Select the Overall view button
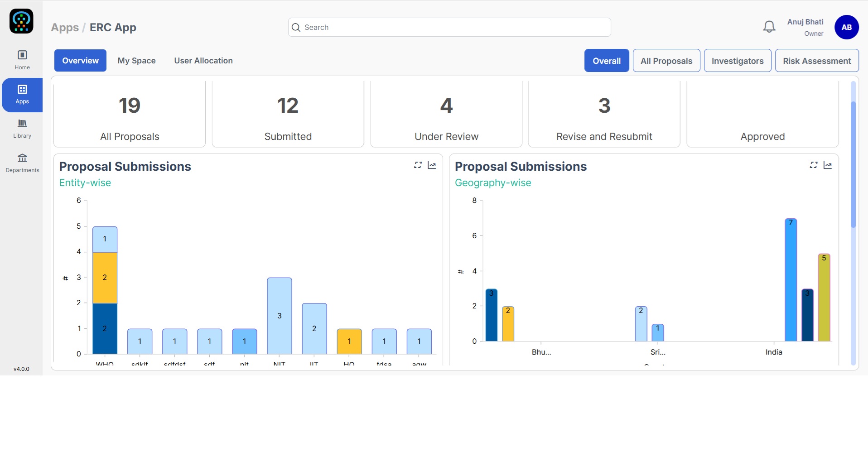 click(x=607, y=61)
